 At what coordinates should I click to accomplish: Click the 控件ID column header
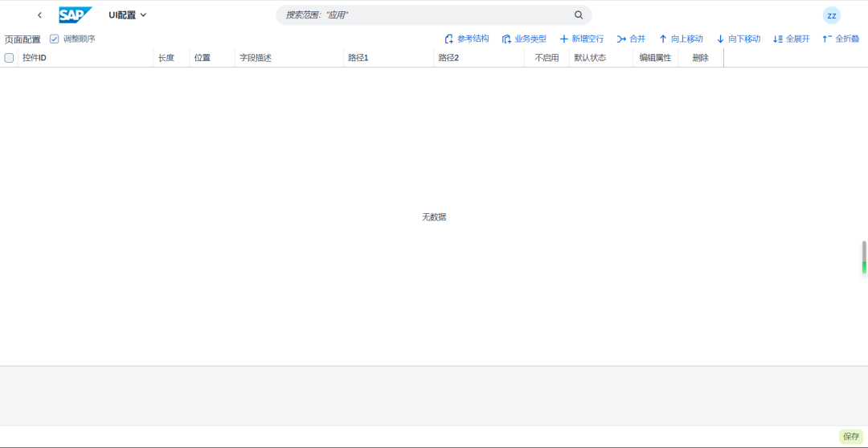click(x=85, y=58)
